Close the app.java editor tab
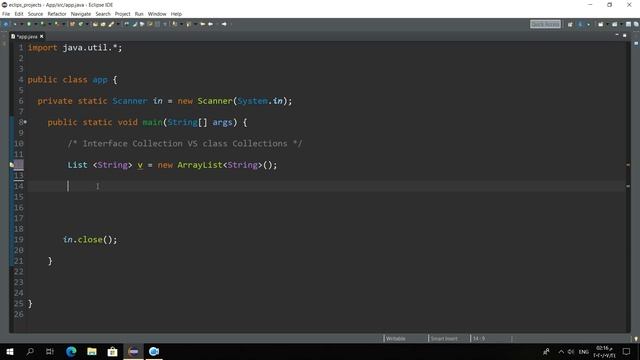Image resolution: width=640 pixels, height=360 pixels. 42,36
